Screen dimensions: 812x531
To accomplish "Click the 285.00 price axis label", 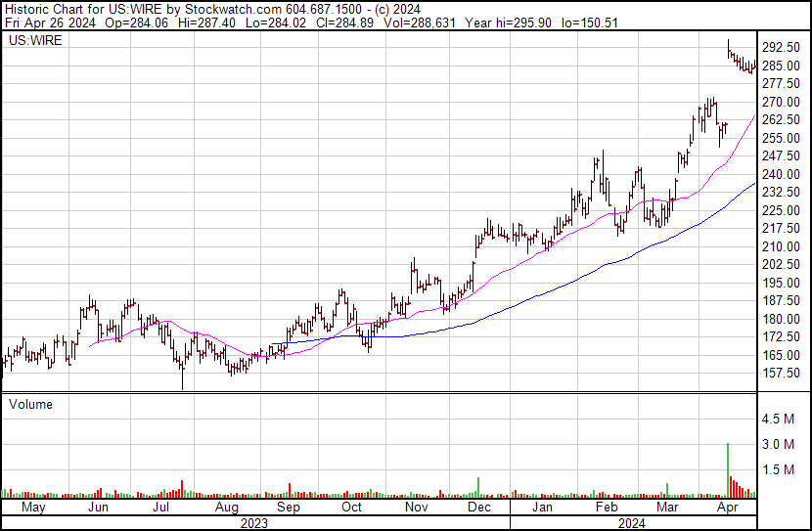I will click(x=781, y=66).
